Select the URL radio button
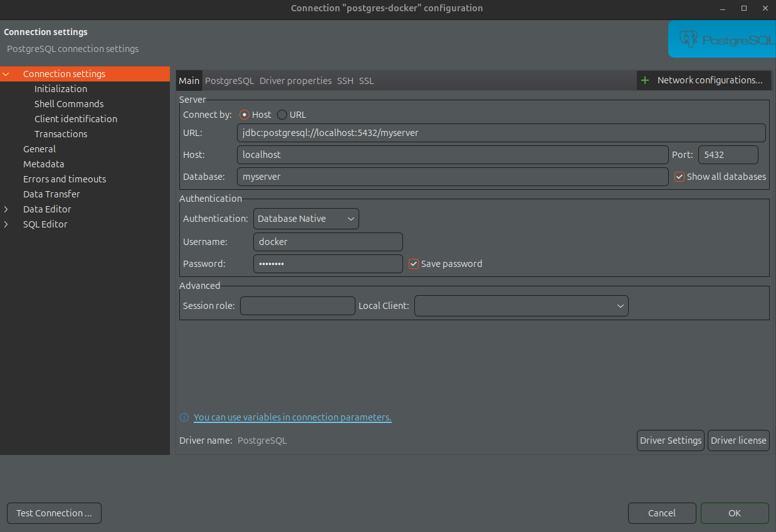 (282, 115)
